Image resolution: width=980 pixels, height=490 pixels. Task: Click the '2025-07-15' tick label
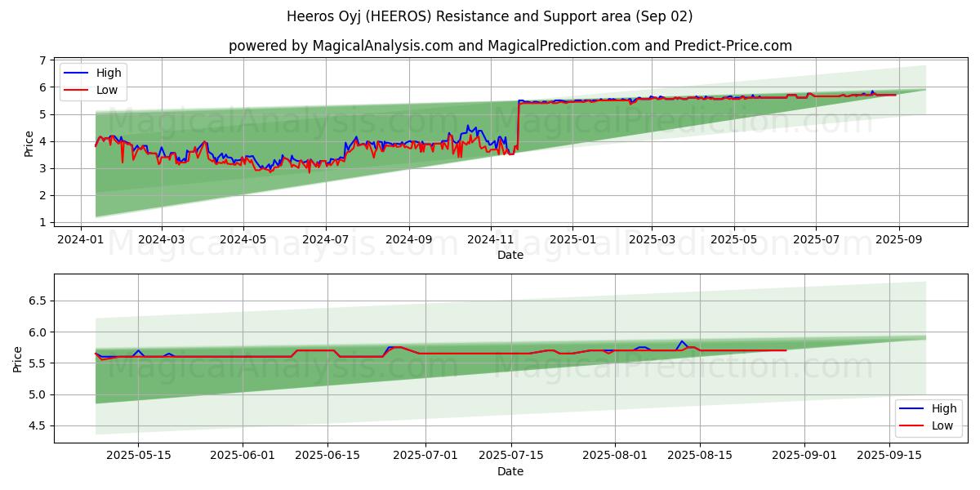511,455
